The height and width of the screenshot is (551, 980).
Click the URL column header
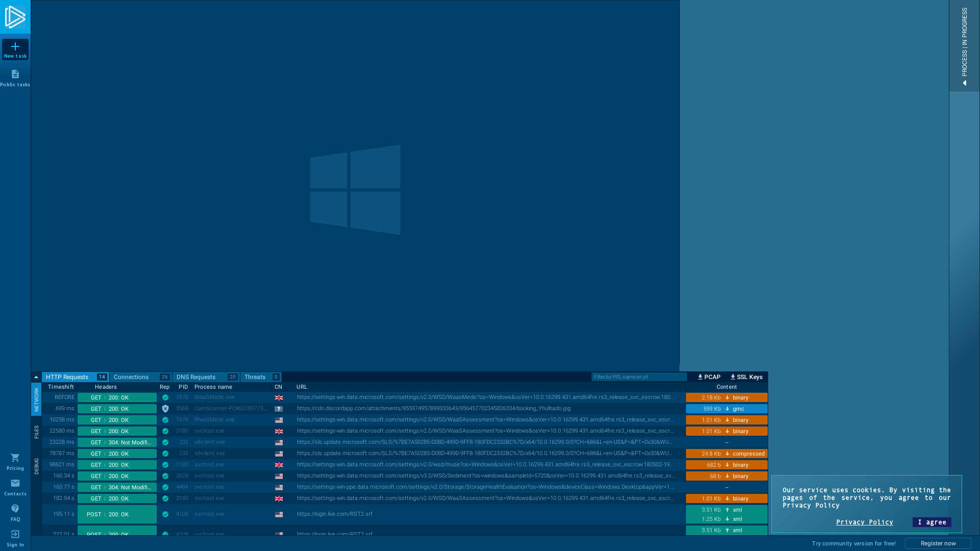pyautogui.click(x=302, y=387)
